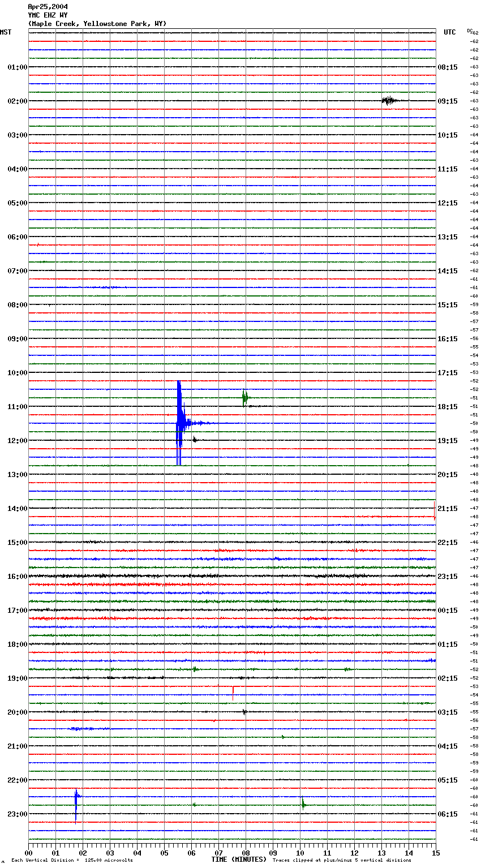Click the 02:15 UTC time label
The width and height of the screenshot is (481, 868).
pos(448,678)
